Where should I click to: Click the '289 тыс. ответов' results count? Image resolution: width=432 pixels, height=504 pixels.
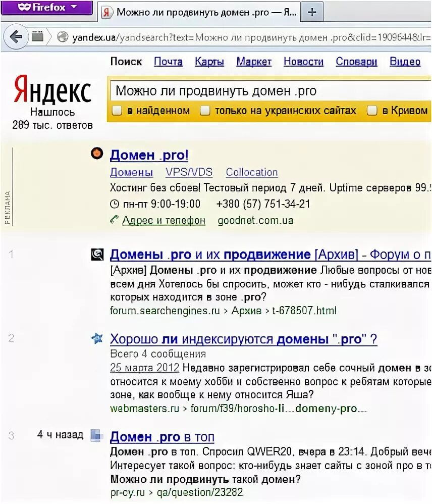pos(52,125)
